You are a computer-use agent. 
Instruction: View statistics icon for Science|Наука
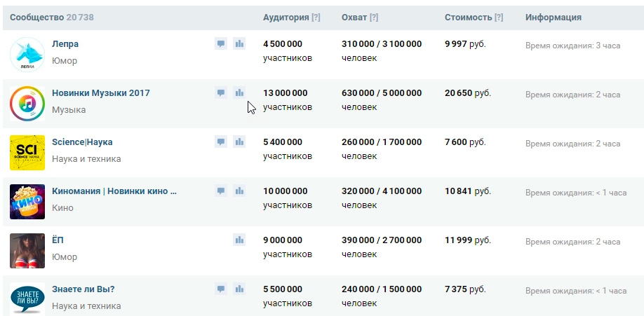pos(239,142)
